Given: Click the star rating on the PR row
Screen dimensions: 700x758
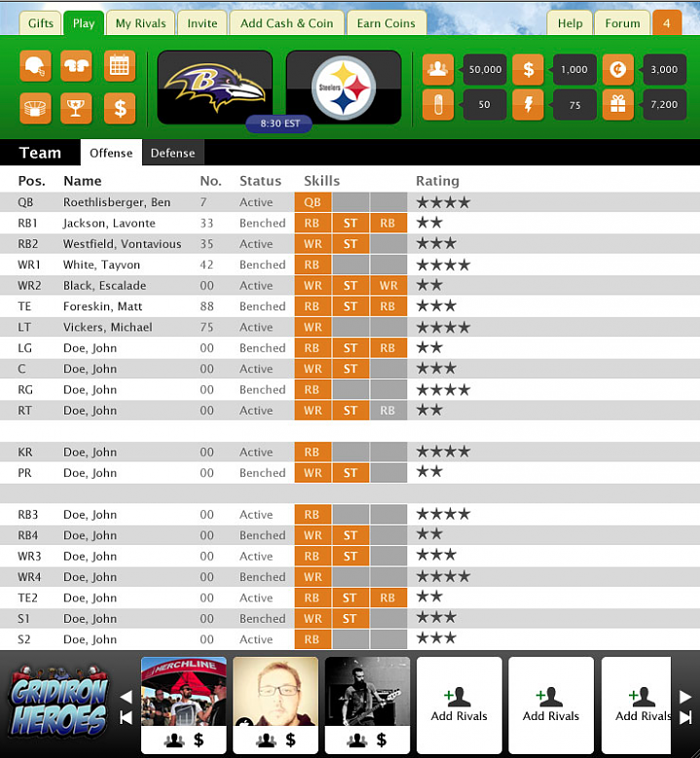Looking at the screenshot, I should click(x=429, y=472).
